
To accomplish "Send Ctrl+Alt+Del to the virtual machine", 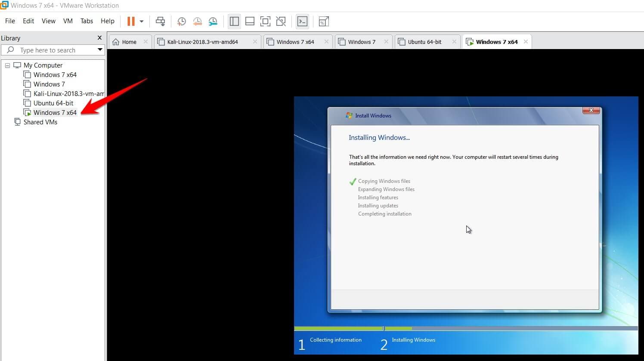I will pos(160,21).
